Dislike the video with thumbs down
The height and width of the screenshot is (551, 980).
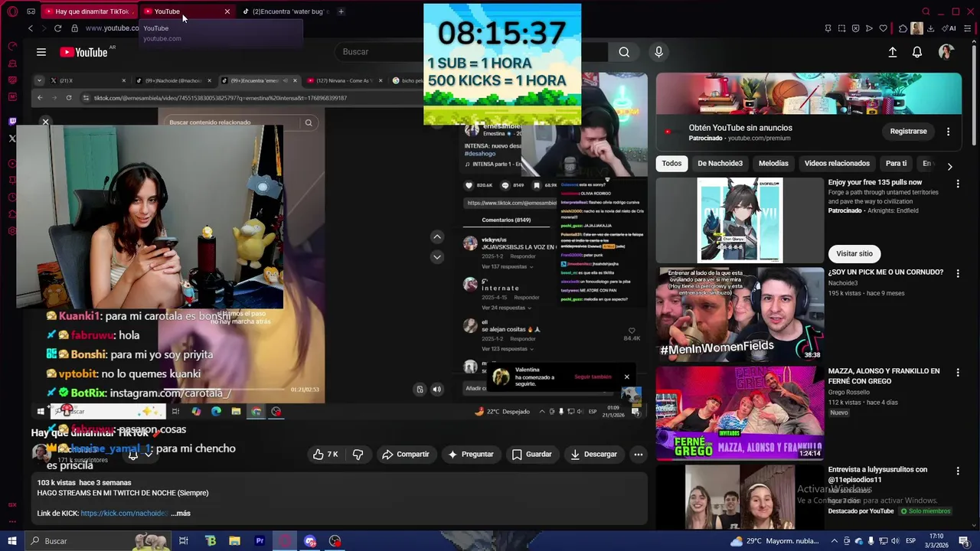pos(358,454)
